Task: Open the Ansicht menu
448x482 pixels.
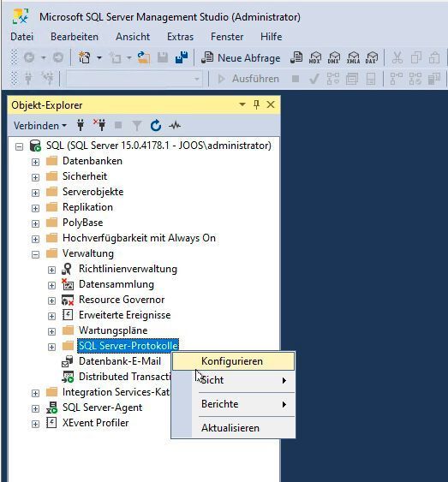Action: point(133,37)
